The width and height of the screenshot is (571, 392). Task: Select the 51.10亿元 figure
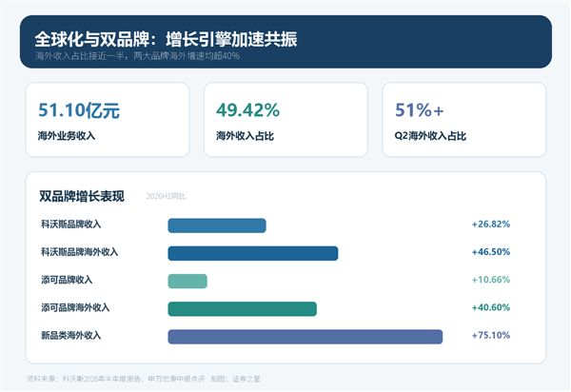[79, 110]
